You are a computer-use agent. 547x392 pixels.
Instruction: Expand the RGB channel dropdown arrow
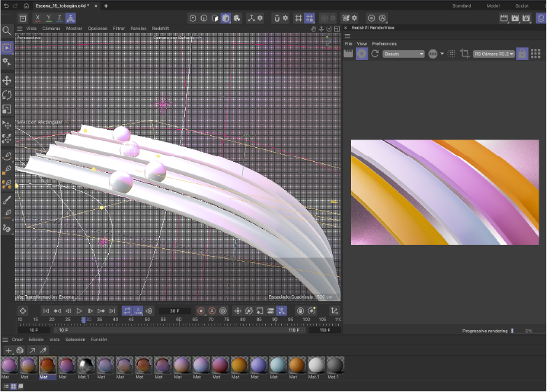442,54
